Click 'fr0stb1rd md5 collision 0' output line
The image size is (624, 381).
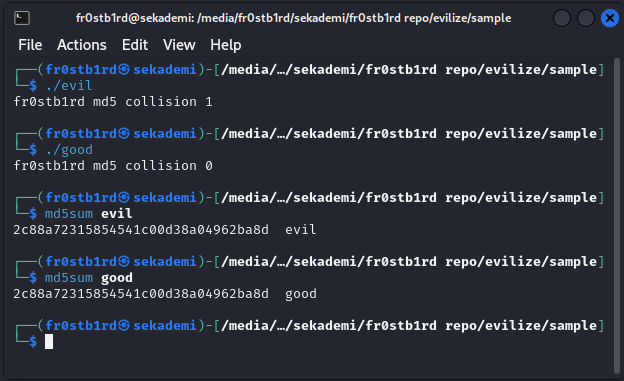tap(113, 166)
